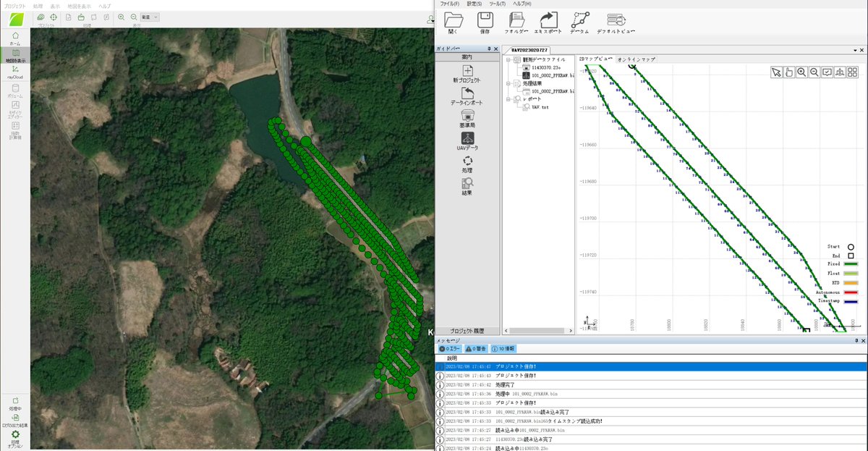Click the crosshair target icon in toolbar
868x451 pixels.
pos(54,17)
